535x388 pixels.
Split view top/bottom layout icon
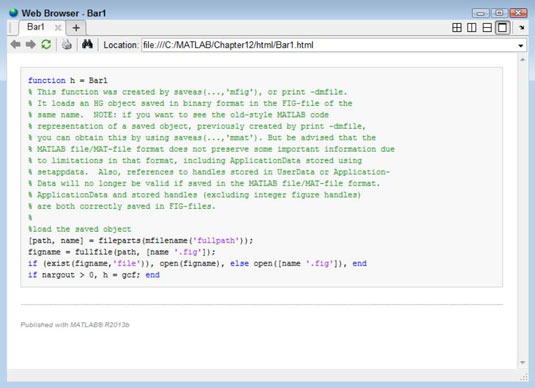coord(487,28)
